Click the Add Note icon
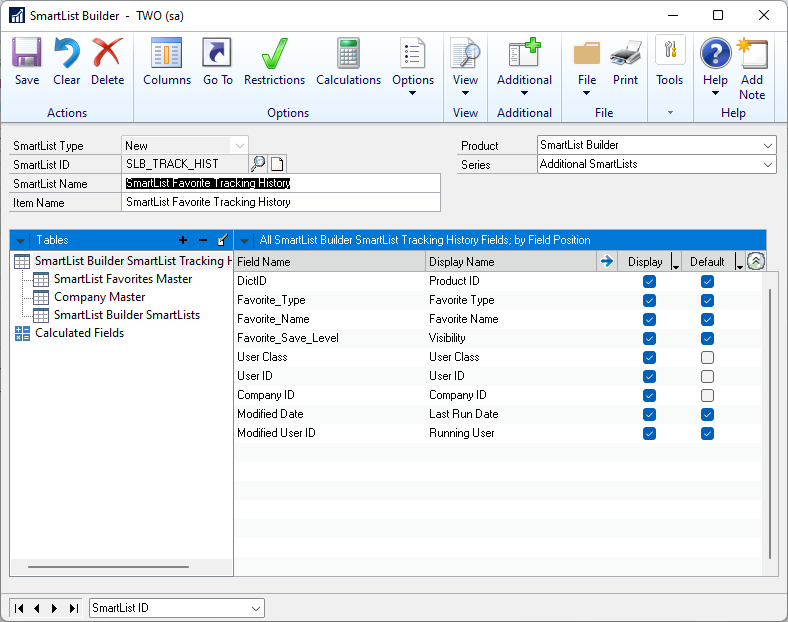 point(752,53)
